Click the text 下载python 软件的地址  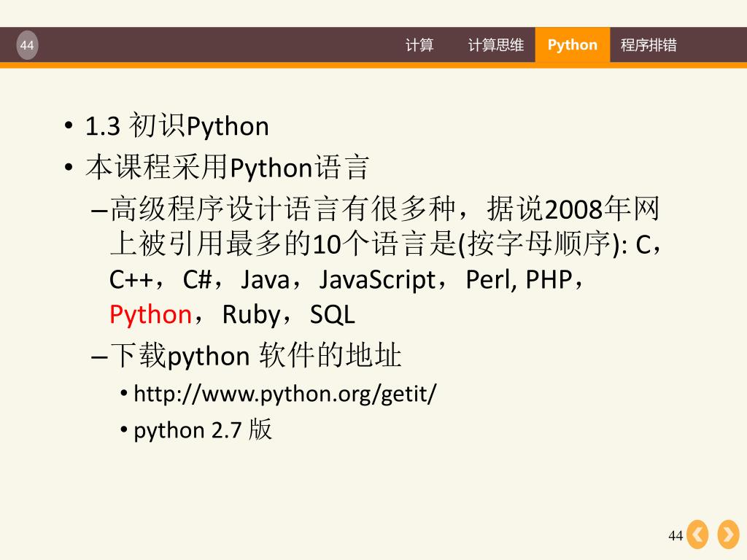tap(256, 356)
